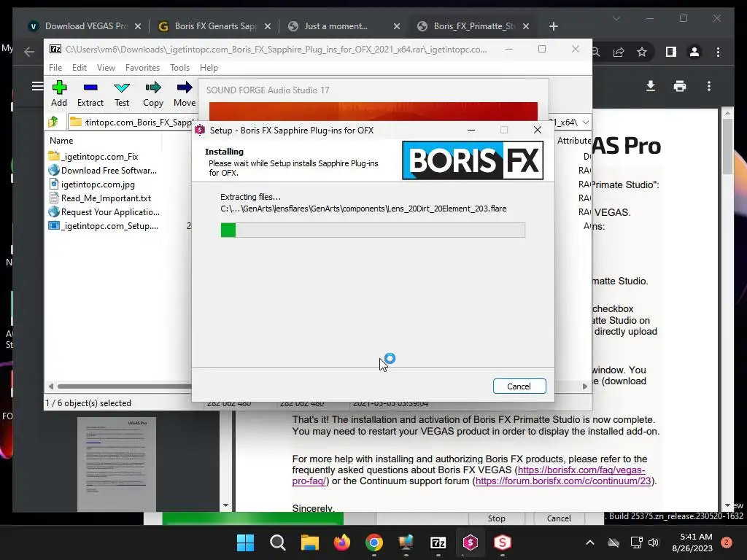
Task: Cancel the Sapphire Plug-ins setup
Action: tap(519, 386)
